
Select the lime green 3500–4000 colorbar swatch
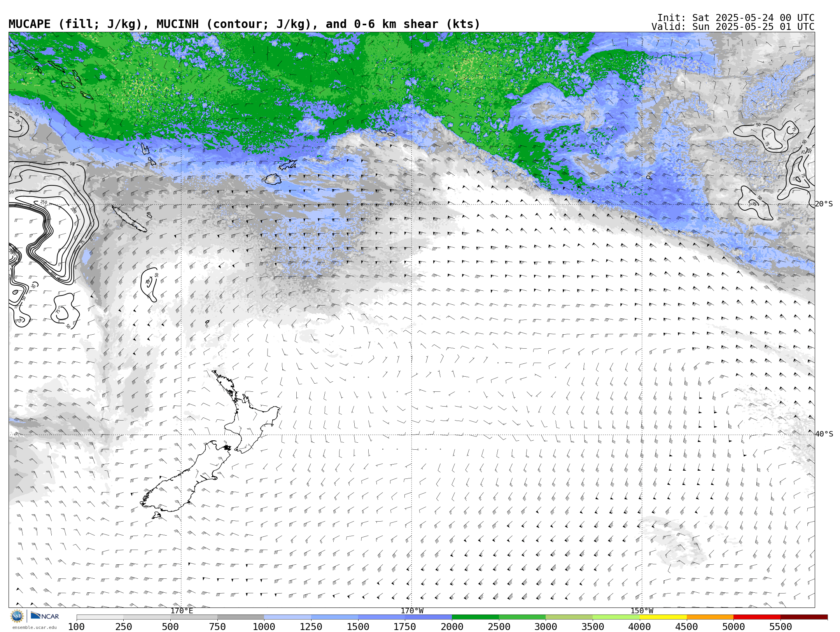(616, 617)
